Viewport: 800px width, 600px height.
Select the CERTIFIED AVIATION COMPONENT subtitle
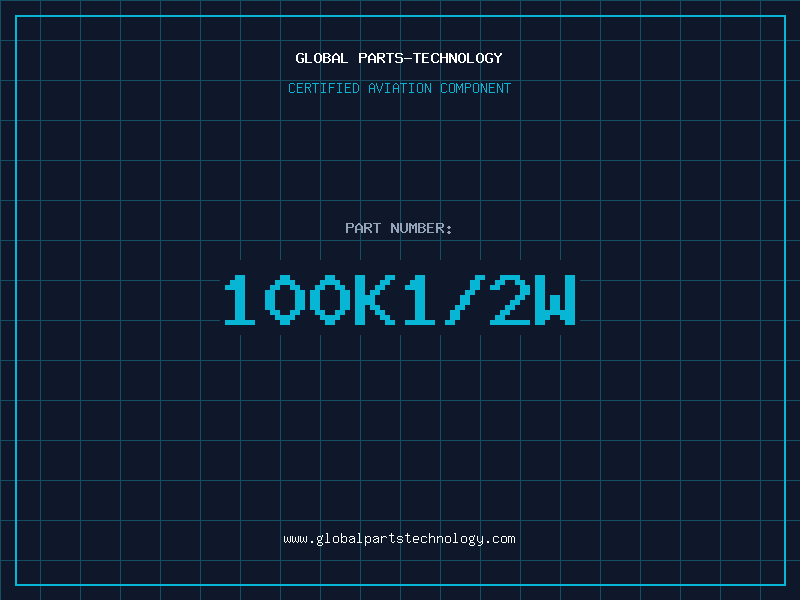[x=399, y=88]
